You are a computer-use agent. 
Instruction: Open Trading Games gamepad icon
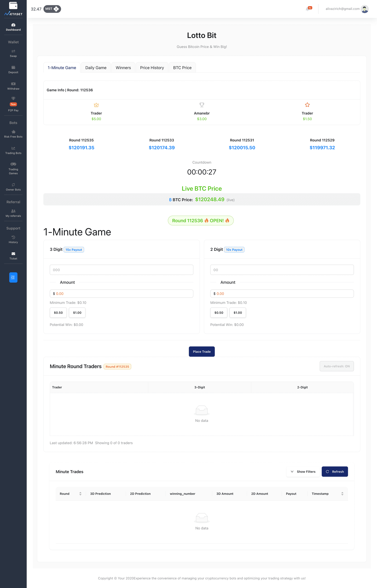(x=13, y=164)
